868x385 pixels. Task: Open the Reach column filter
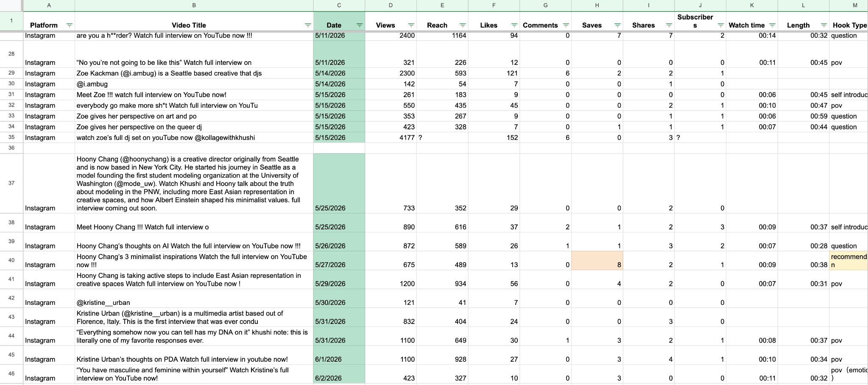(x=463, y=25)
